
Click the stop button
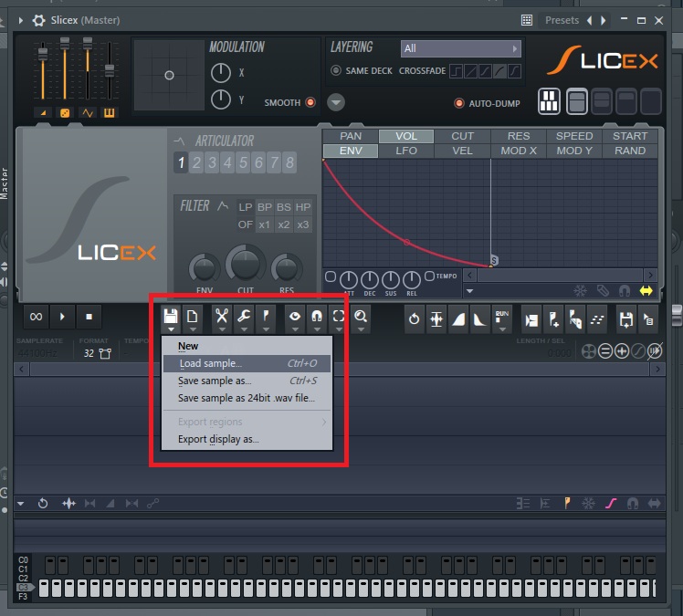tap(89, 317)
